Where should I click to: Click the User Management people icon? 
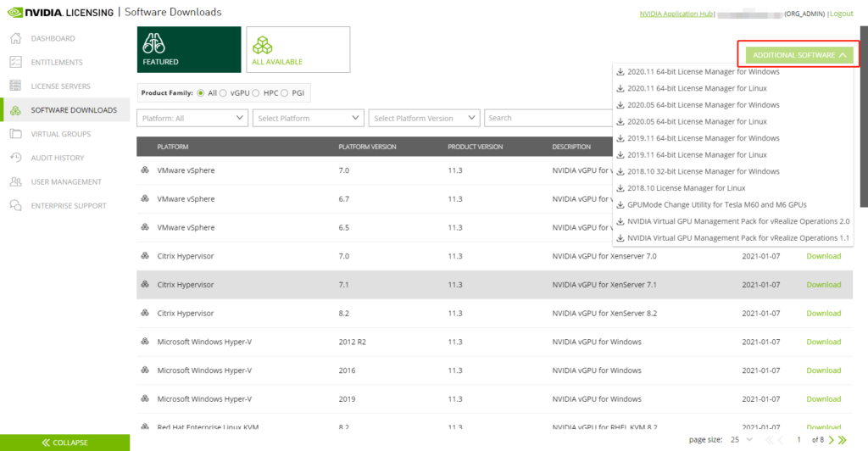pos(15,181)
